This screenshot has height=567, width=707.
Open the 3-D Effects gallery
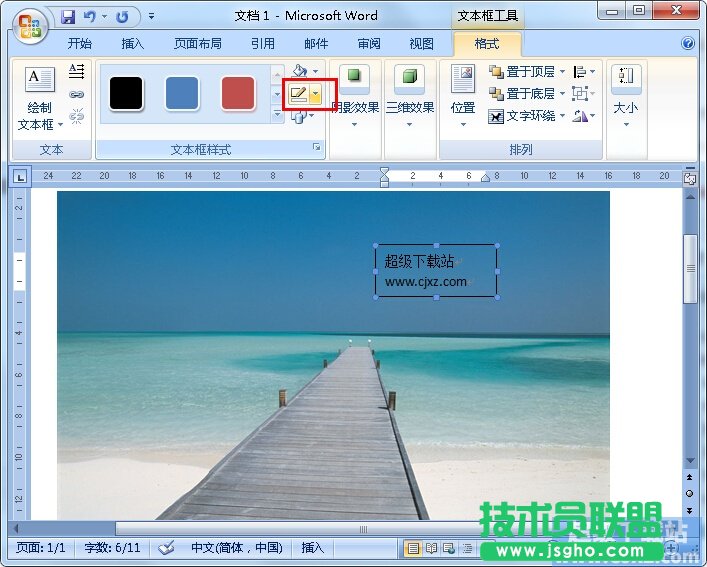410,100
